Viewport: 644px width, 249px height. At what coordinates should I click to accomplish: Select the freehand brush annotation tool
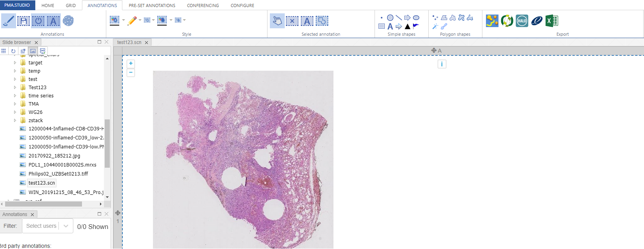[x=8, y=21]
